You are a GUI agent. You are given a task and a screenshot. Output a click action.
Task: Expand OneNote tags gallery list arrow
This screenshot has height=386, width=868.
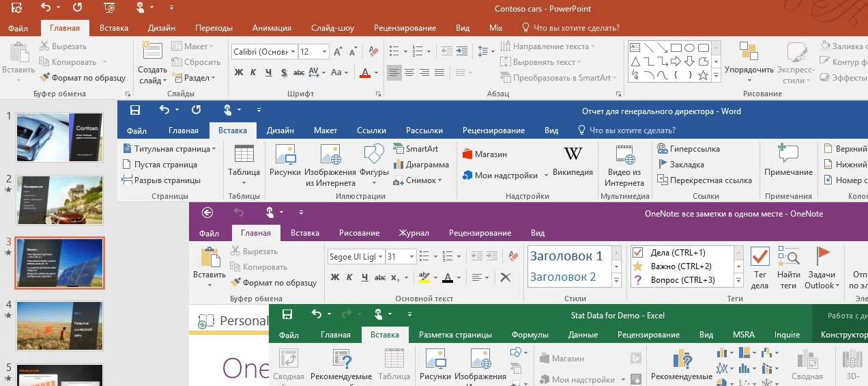[738, 280]
